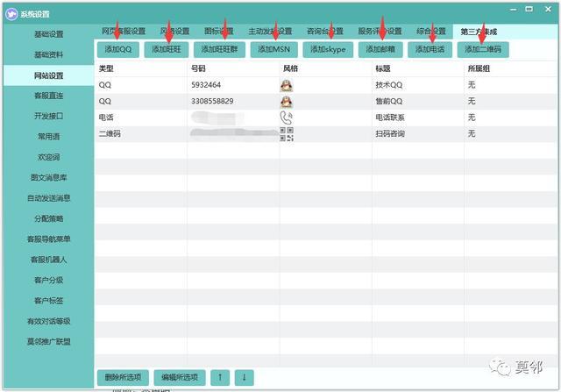The image size is (561, 392).
Task: Click the 标题 column header
Action: pyautogui.click(x=418, y=68)
